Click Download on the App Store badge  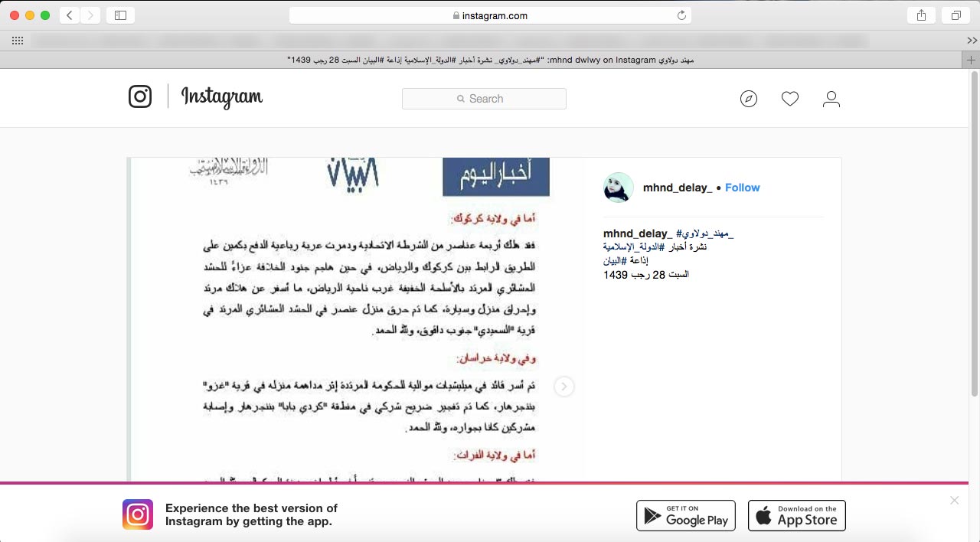click(796, 515)
